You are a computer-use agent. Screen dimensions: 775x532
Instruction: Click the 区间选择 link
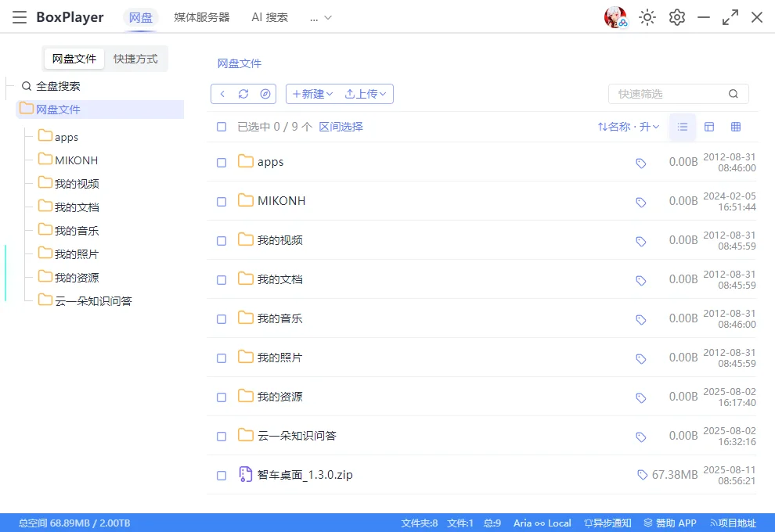341,127
